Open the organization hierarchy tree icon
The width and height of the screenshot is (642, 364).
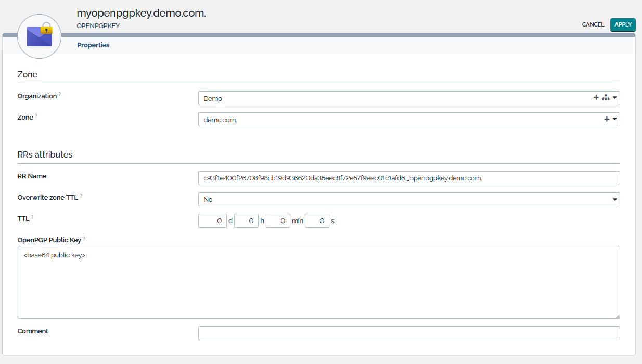[606, 98]
